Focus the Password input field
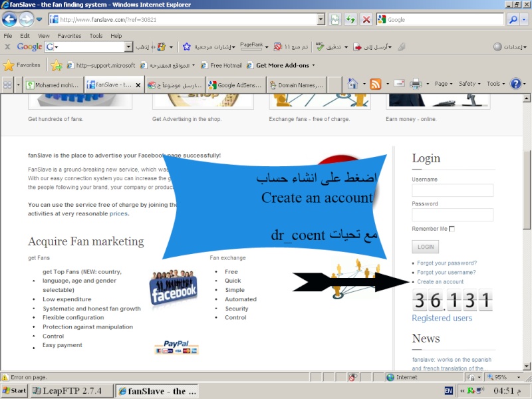The image size is (532, 399). pyautogui.click(x=453, y=215)
